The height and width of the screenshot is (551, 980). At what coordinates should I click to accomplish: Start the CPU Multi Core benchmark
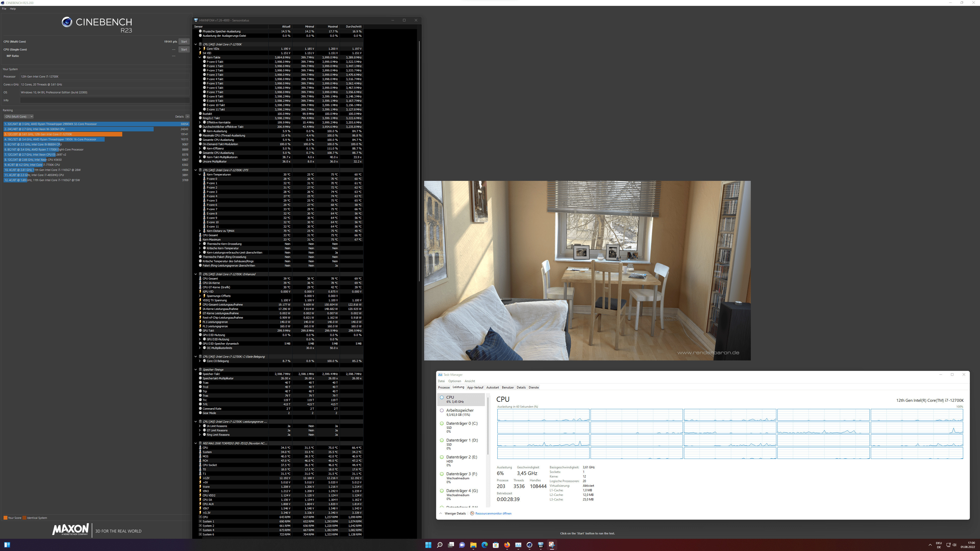[x=184, y=41]
